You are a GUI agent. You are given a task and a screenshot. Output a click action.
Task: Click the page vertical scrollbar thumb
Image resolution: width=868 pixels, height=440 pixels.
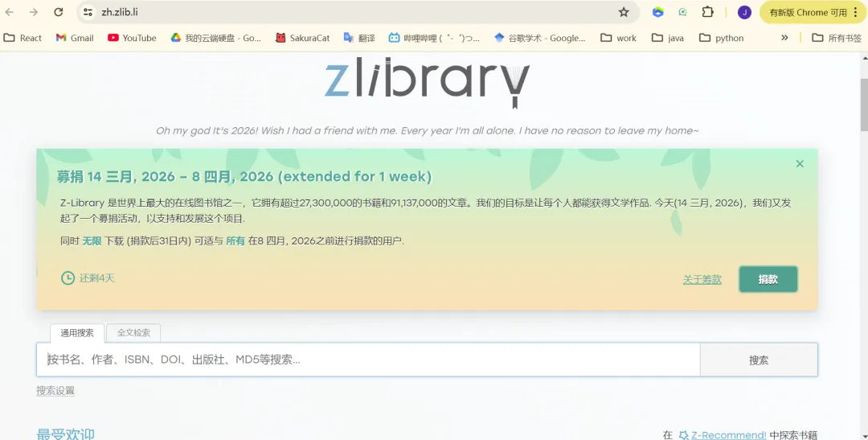(863, 105)
